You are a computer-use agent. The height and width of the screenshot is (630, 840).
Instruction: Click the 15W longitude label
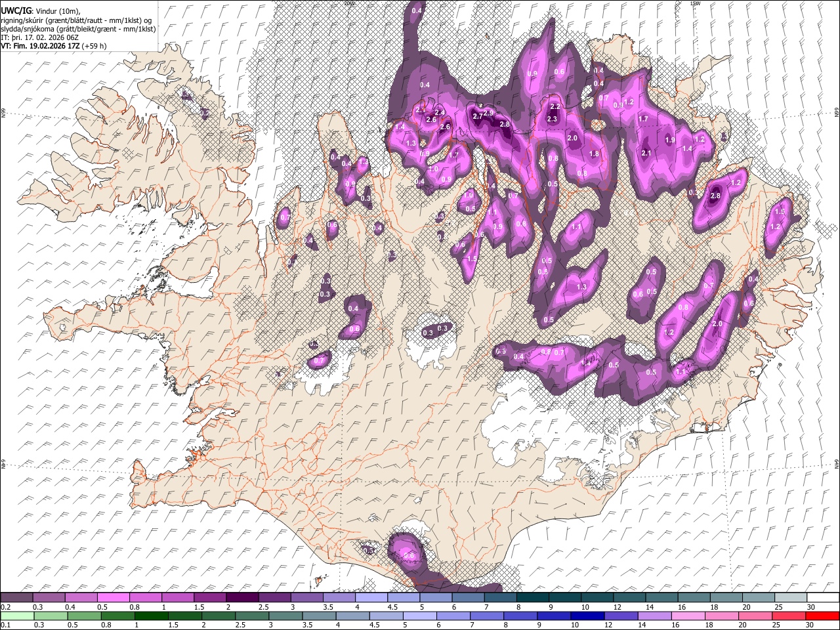694,3
